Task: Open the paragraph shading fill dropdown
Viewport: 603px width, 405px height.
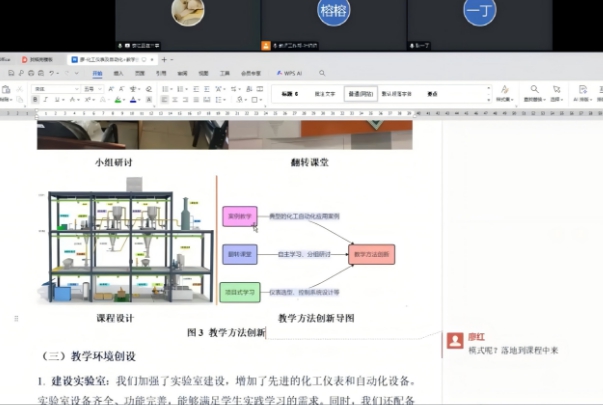Action: [245, 100]
